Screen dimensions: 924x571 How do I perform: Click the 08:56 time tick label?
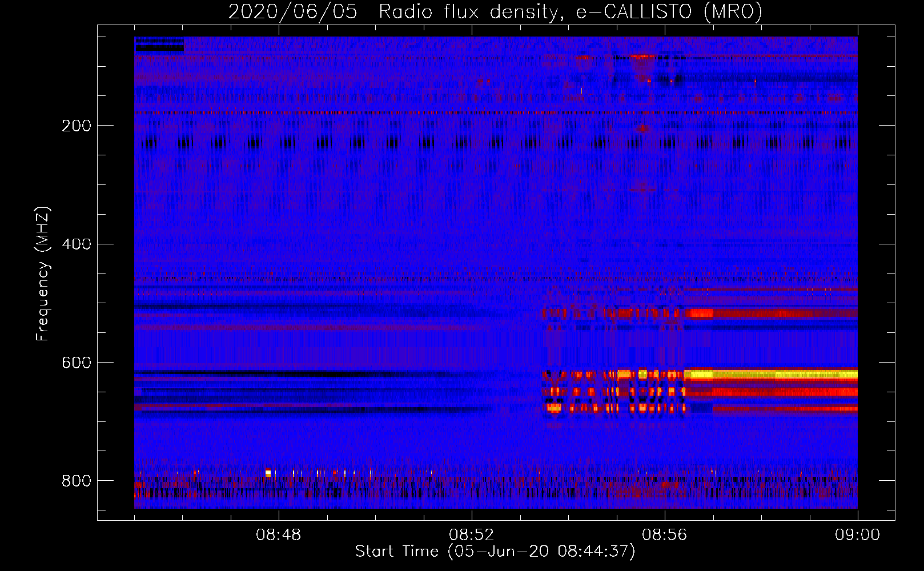click(664, 535)
